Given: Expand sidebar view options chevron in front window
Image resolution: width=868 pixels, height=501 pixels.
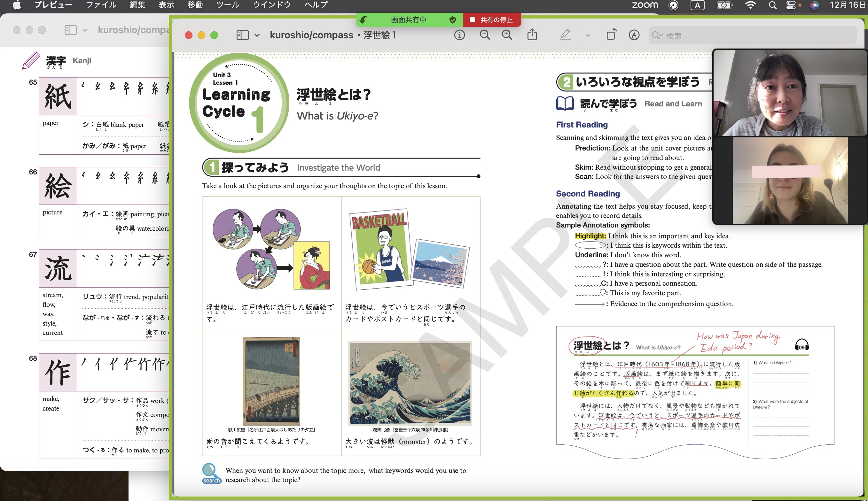Looking at the screenshot, I should [257, 35].
